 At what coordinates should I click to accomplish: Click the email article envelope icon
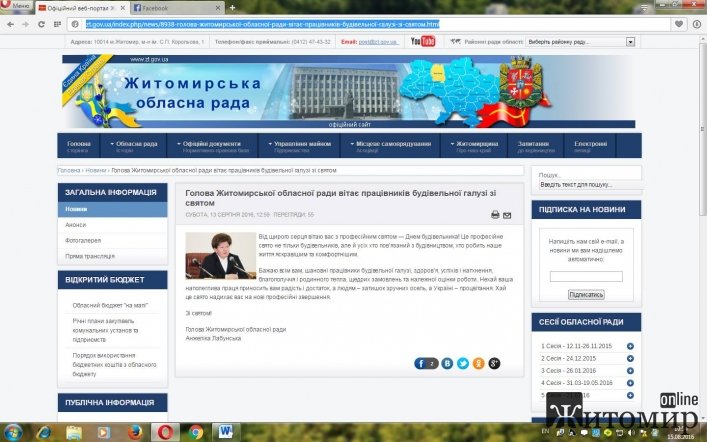pyautogui.click(x=507, y=215)
